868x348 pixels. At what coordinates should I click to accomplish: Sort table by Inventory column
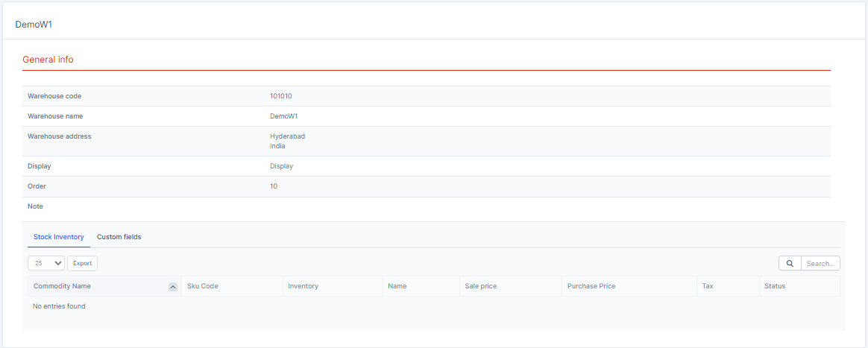(303, 286)
